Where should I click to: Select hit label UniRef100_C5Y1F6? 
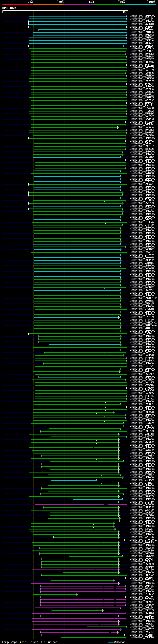click(142, 626)
